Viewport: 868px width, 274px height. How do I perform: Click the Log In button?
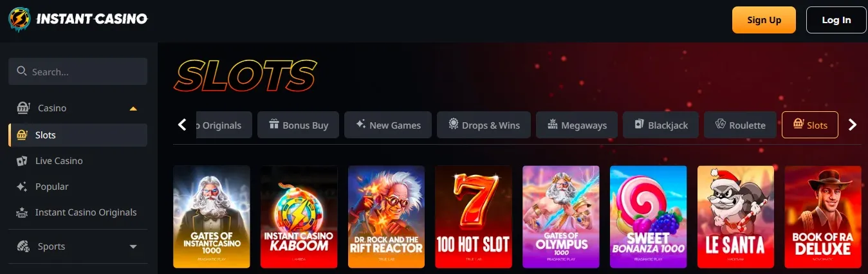[836, 20]
